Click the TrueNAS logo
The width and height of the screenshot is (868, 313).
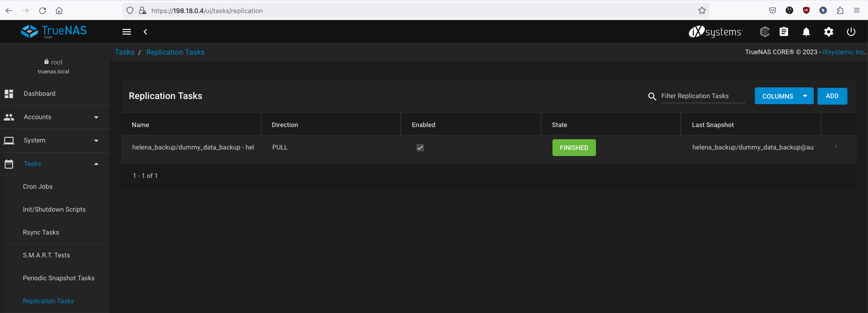click(x=54, y=31)
